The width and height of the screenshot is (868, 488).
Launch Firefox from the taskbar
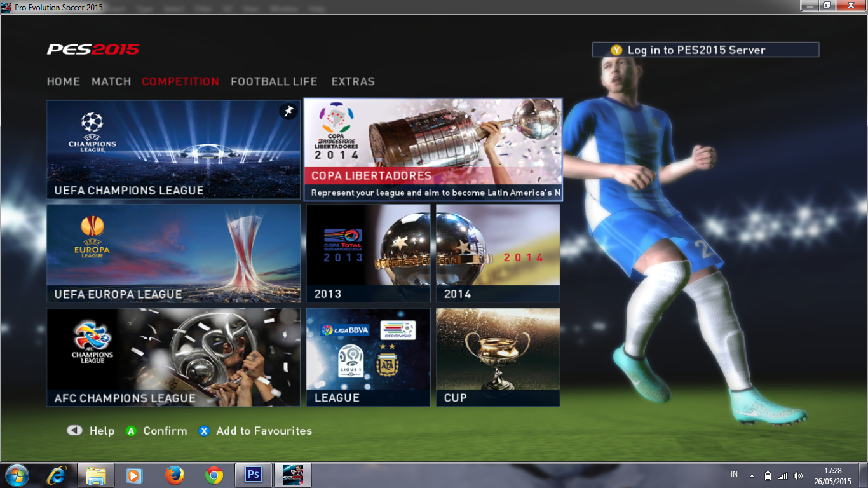click(174, 475)
